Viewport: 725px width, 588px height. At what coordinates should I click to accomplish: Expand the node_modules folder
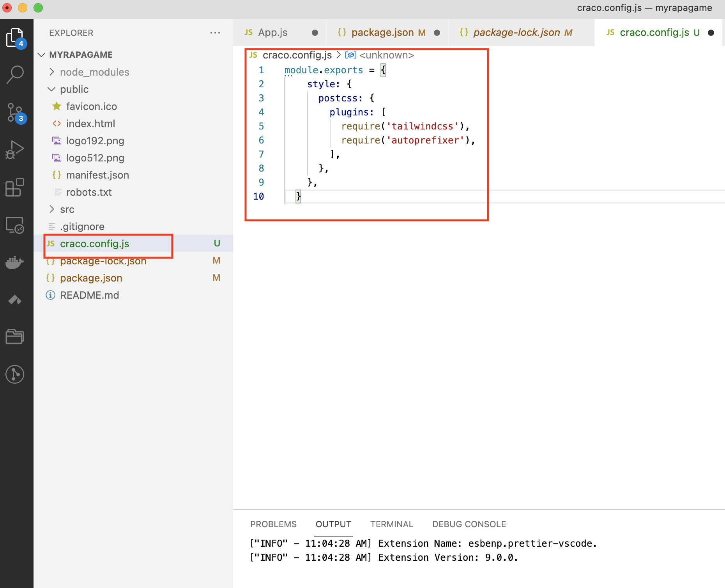94,72
